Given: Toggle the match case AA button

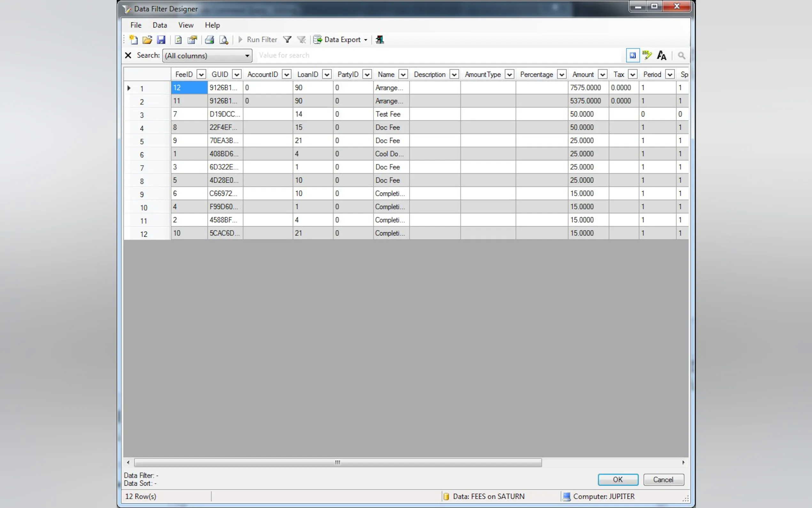Looking at the screenshot, I should pyautogui.click(x=661, y=55).
